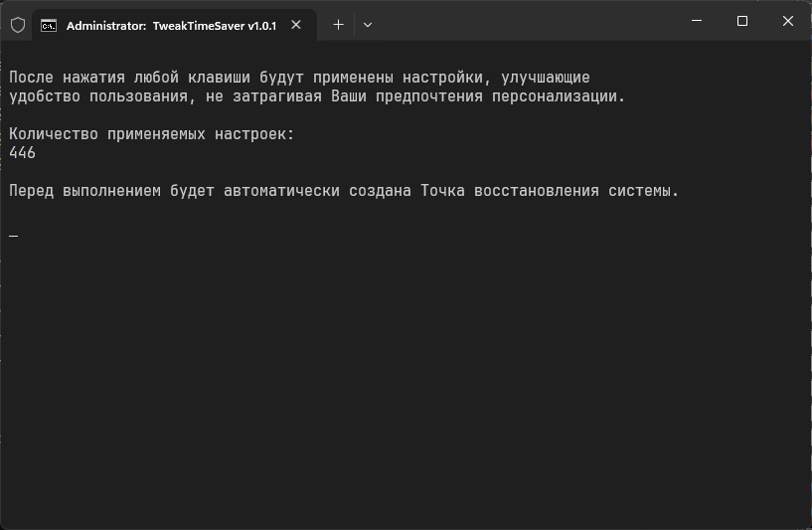Image resolution: width=812 pixels, height=530 pixels.
Task: Click the text Количество применяемых настроек
Action: click(149, 134)
